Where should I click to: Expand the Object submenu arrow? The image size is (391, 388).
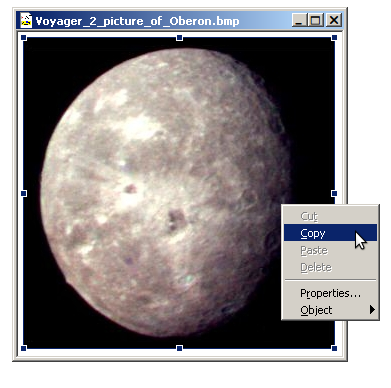[372, 310]
